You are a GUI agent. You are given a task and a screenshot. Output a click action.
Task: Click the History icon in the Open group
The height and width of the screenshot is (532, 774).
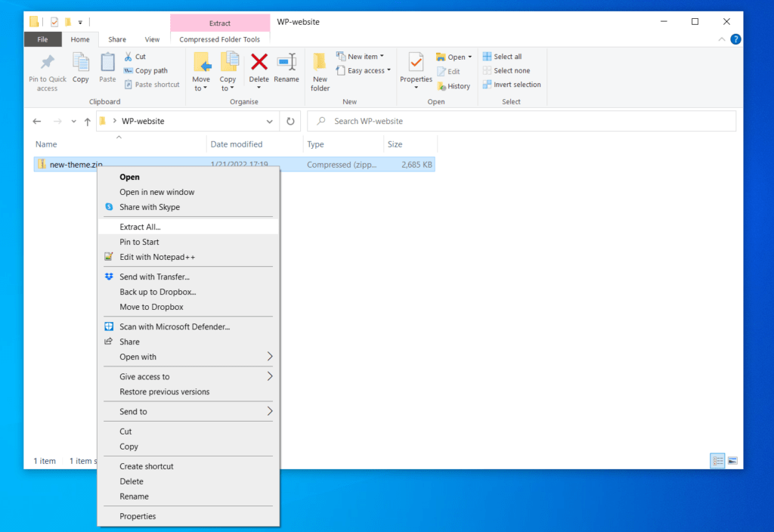coord(454,85)
